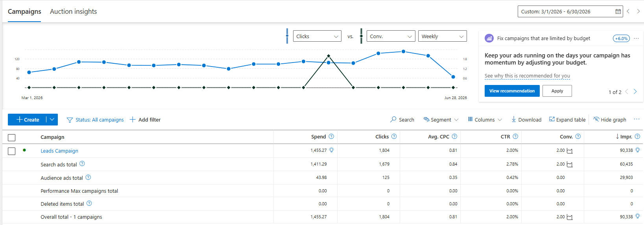Viewport: 644px width, 225px height.
Task: Switch to Campaigns tab
Action: 24,11
